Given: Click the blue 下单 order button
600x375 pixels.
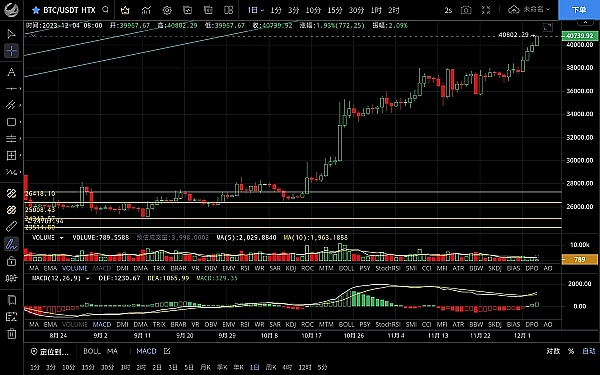Looking at the screenshot, I should 579,10.
